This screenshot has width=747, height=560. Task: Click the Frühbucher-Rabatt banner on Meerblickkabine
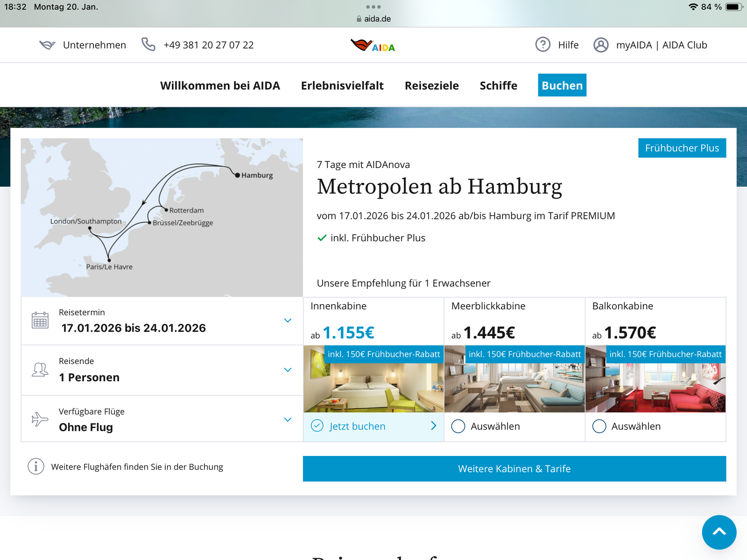[525, 354]
